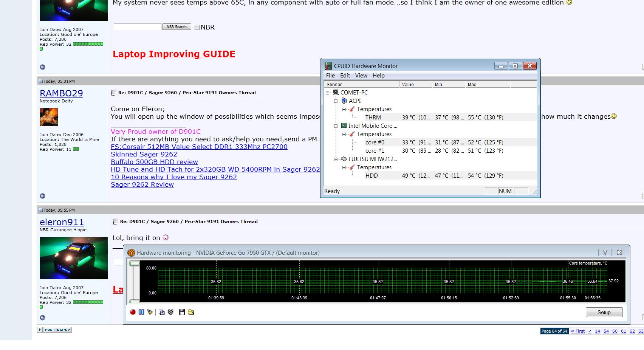Start logging with the red record button
644x350 pixels.
[133, 312]
